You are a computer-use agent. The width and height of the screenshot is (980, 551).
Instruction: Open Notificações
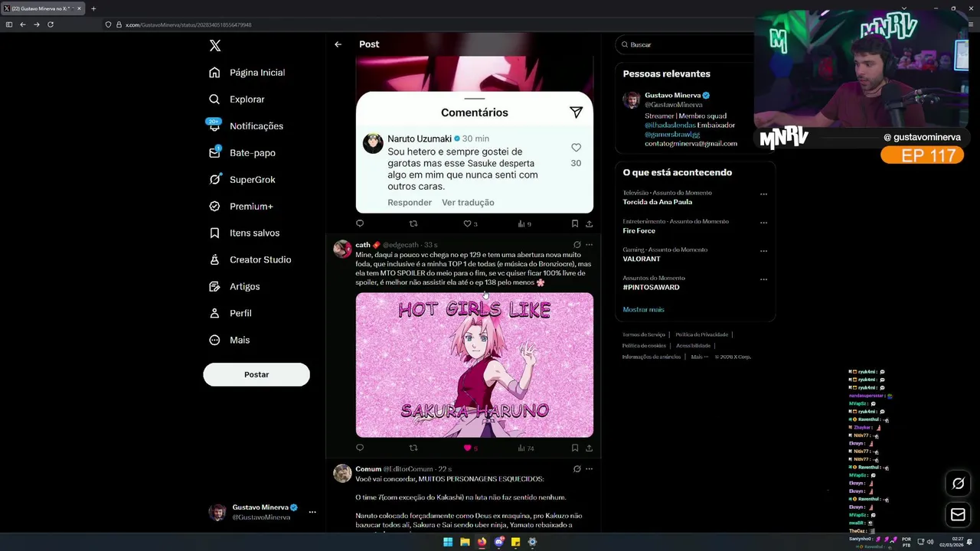246,126
